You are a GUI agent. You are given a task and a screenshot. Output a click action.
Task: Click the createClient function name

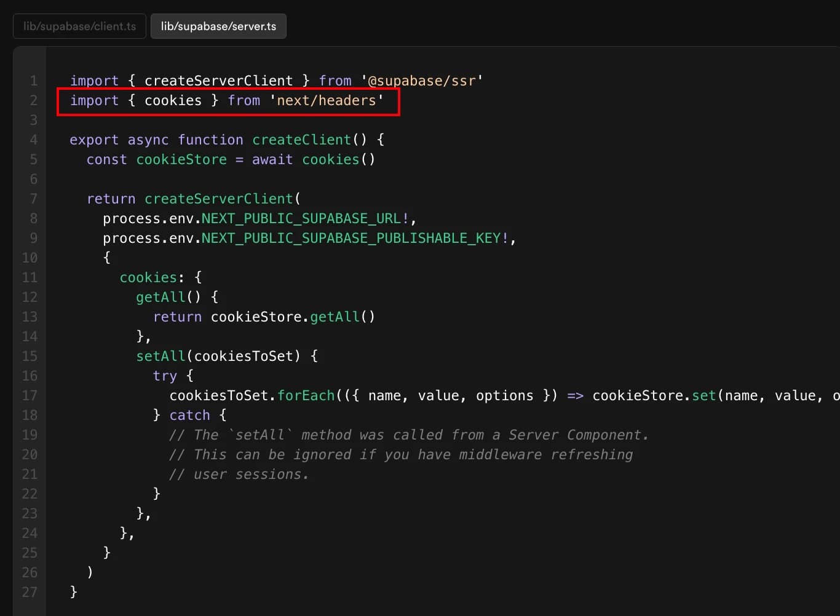click(x=301, y=140)
